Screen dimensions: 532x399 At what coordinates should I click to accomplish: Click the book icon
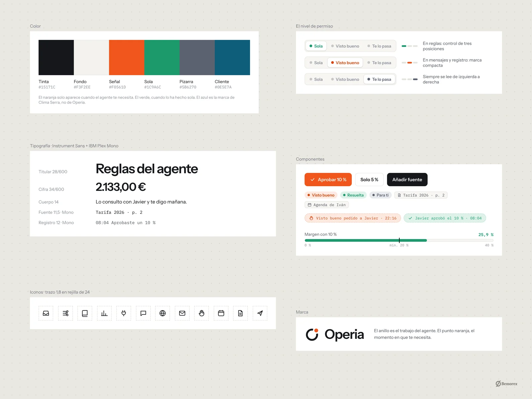pos(85,313)
